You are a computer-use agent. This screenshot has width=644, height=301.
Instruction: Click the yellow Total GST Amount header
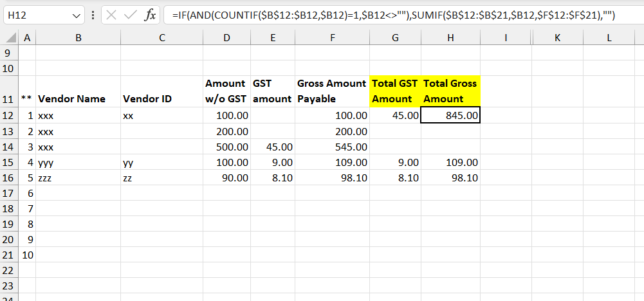(x=395, y=91)
